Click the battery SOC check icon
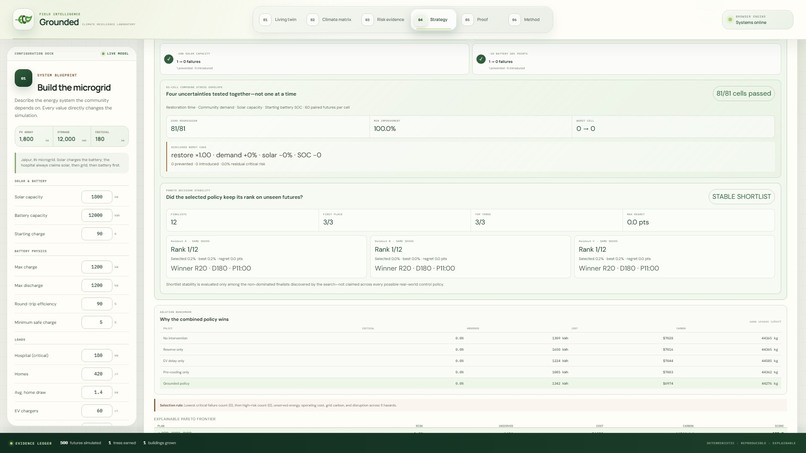806x453 pixels. coord(481,59)
